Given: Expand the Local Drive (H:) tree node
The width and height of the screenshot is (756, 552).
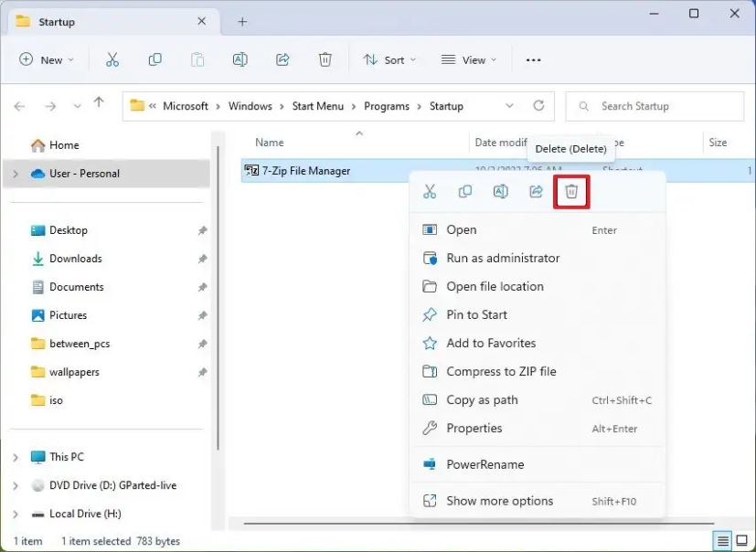Looking at the screenshot, I should tap(16, 514).
